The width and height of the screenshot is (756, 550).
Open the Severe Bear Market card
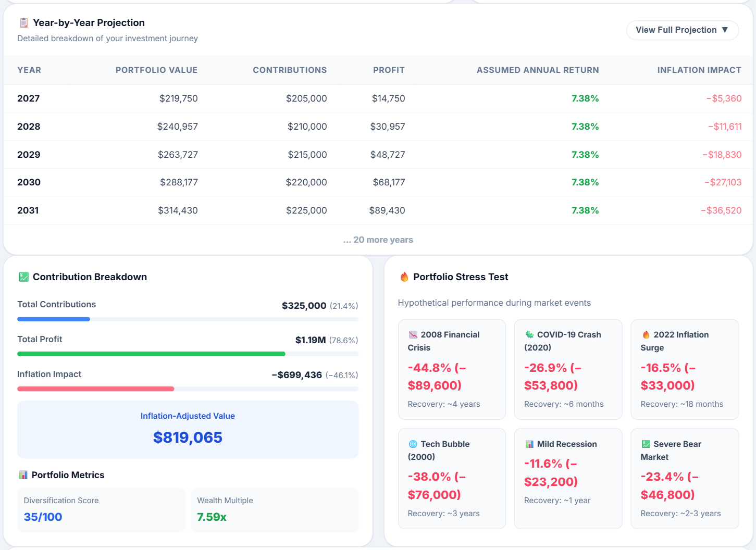point(685,479)
